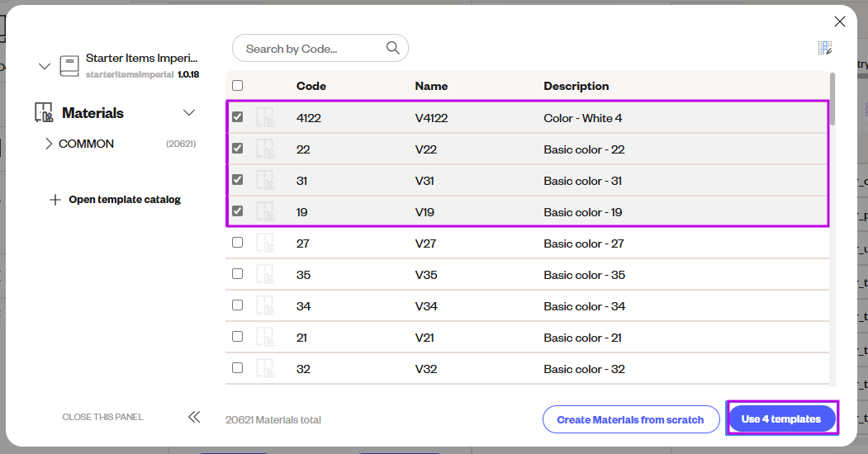Collapse panel with double chevron icon

194,417
